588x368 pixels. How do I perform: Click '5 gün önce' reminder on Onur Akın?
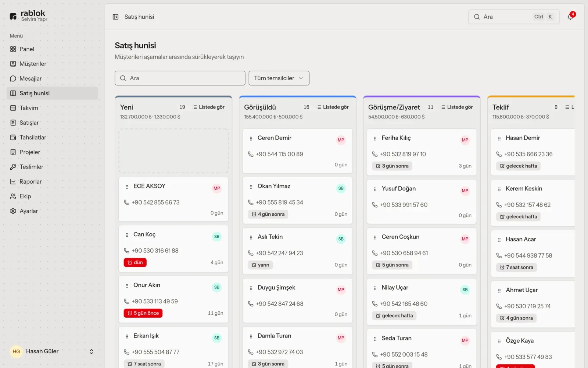pyautogui.click(x=143, y=313)
